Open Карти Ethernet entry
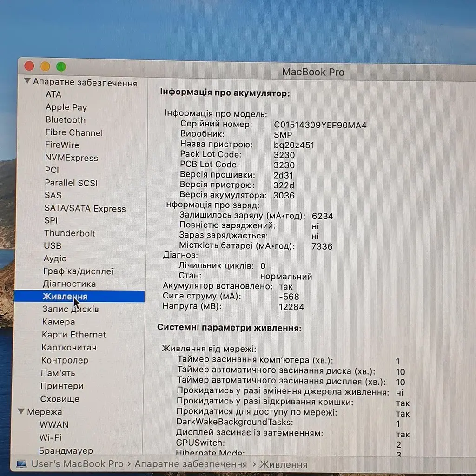Viewport: 476px width, 476px height. [74, 335]
